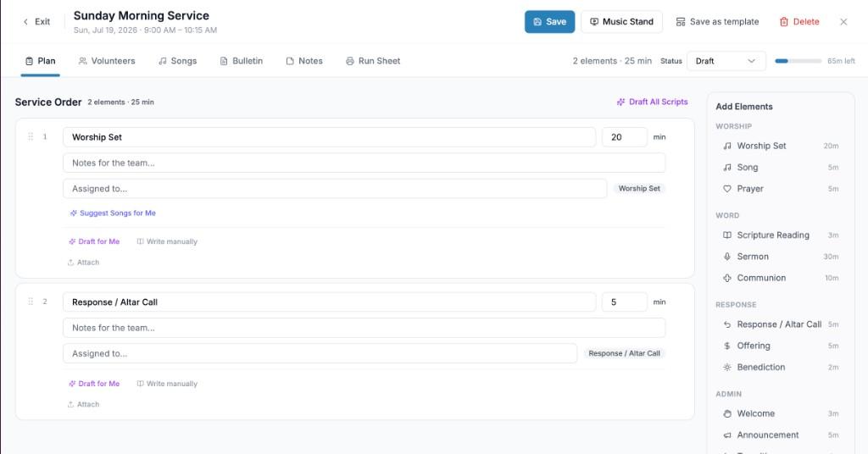868x454 pixels.
Task: Add a Worship Set element from sidebar
Action: click(781, 146)
